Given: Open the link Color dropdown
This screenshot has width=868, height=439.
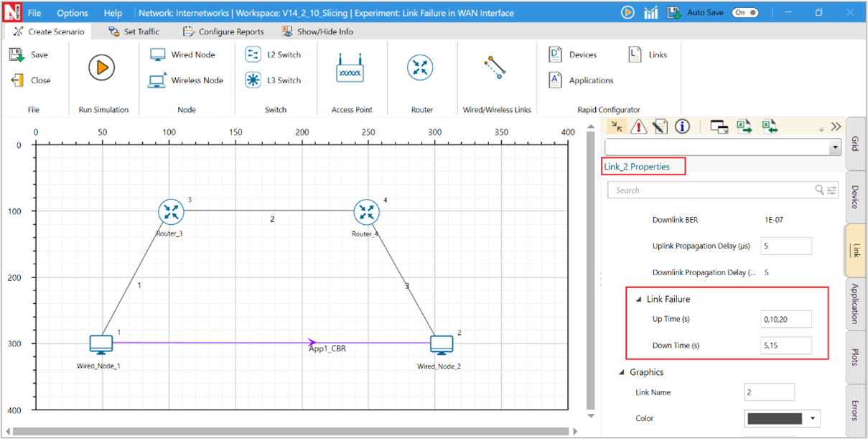Looking at the screenshot, I should tap(813, 418).
